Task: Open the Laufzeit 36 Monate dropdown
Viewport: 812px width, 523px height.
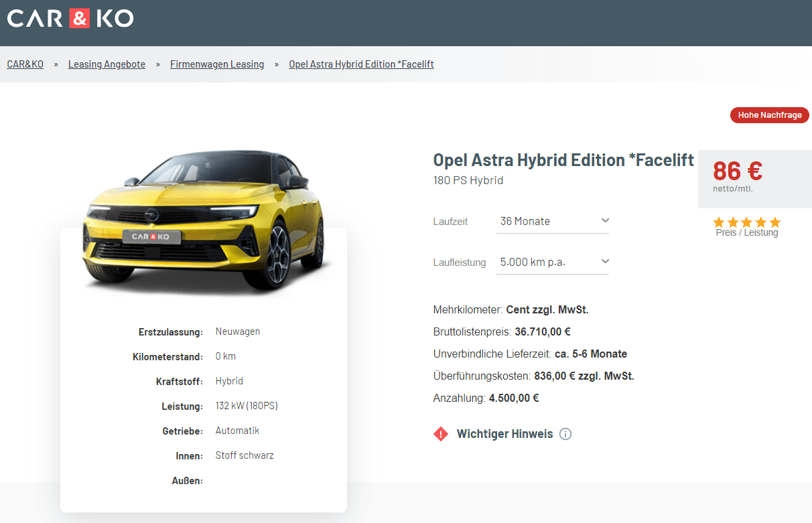Action: pyautogui.click(x=552, y=221)
